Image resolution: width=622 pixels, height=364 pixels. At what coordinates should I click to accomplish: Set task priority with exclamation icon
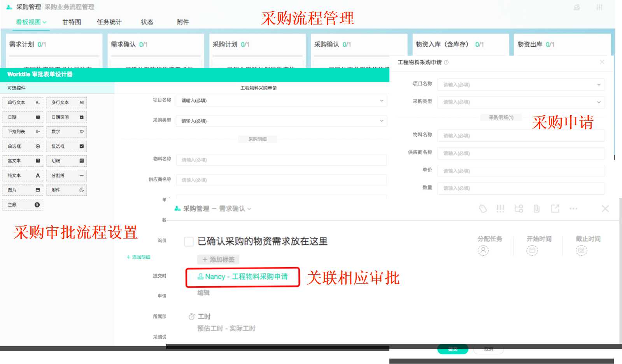(x=500, y=209)
